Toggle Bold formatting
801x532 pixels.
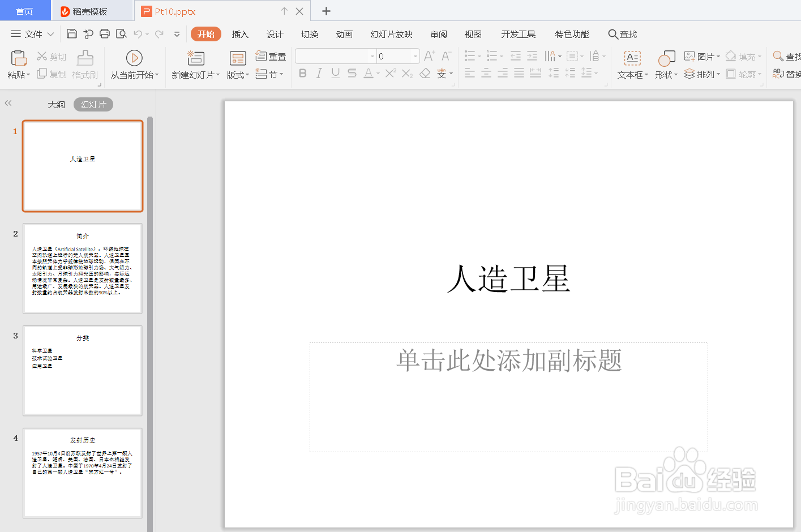(x=303, y=73)
